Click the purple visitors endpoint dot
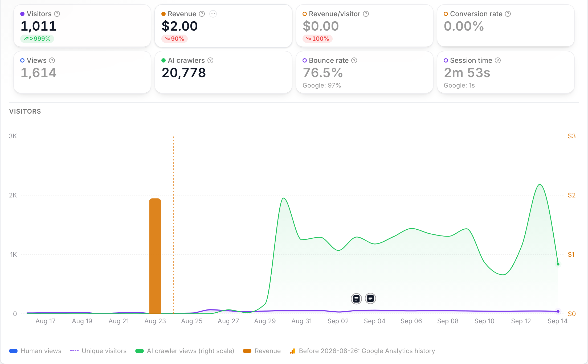 pos(558,311)
